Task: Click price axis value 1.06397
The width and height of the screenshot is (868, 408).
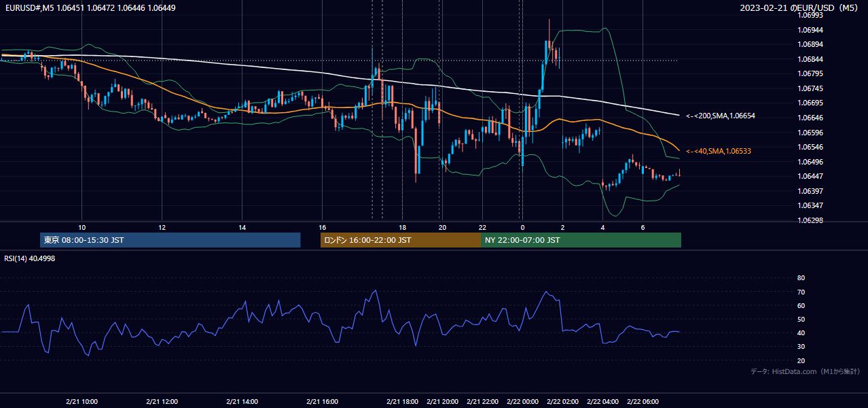Action: [810, 192]
